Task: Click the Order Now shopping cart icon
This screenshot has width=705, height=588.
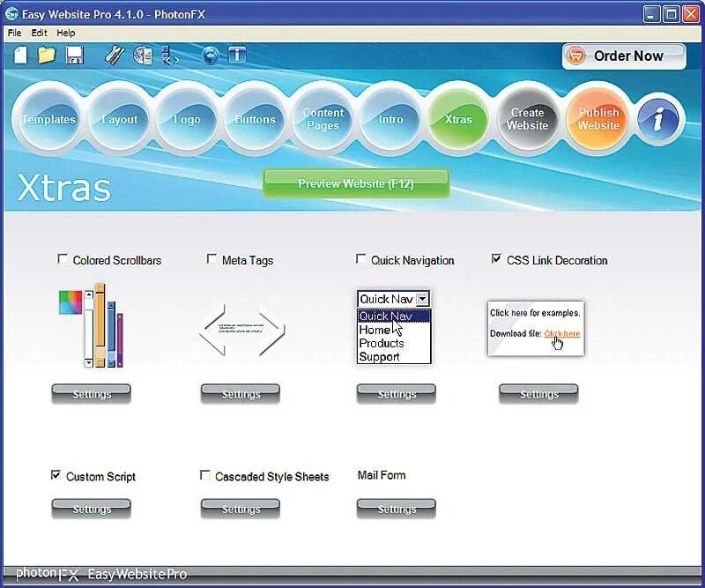Action: pos(575,56)
